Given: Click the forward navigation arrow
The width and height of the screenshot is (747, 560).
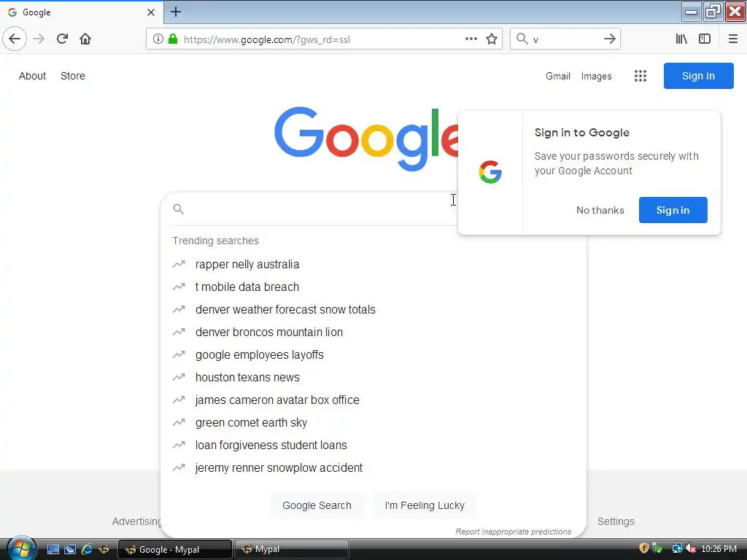Looking at the screenshot, I should coord(39,39).
